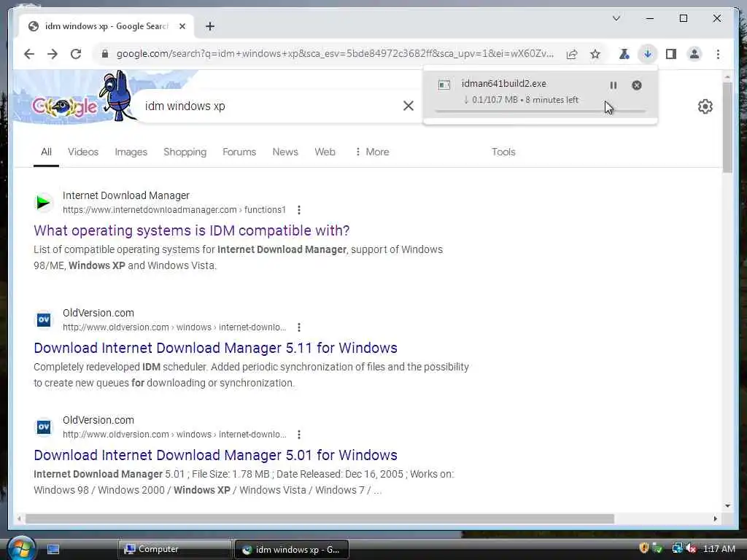Click the internetdownloadmanager.com functions1 URL text
Screen dimensions: 747x560
[174, 210]
